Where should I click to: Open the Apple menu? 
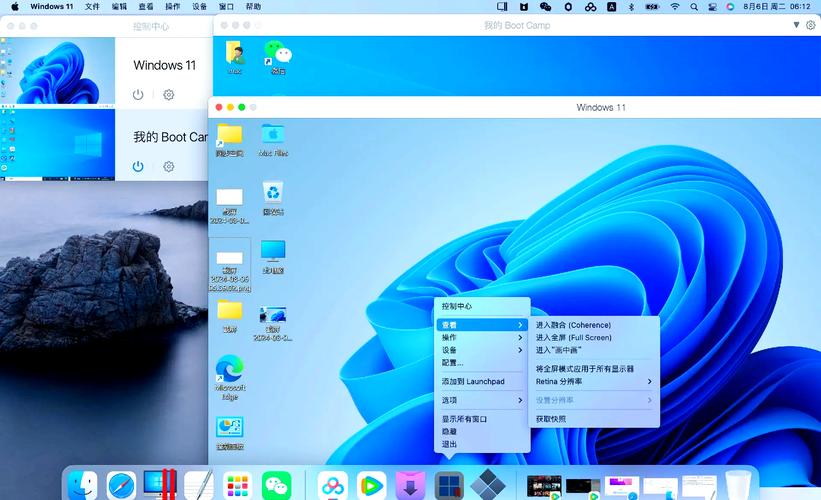point(15,7)
